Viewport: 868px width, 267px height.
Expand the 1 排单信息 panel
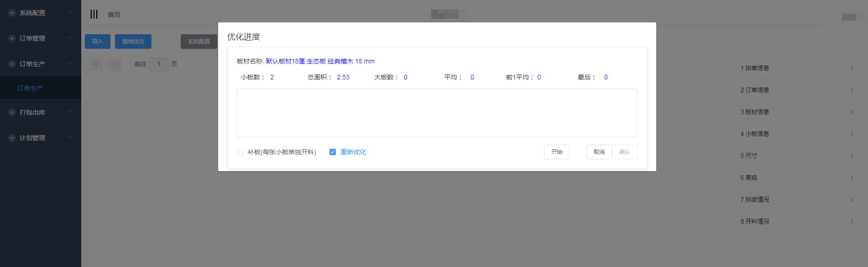[x=852, y=68]
